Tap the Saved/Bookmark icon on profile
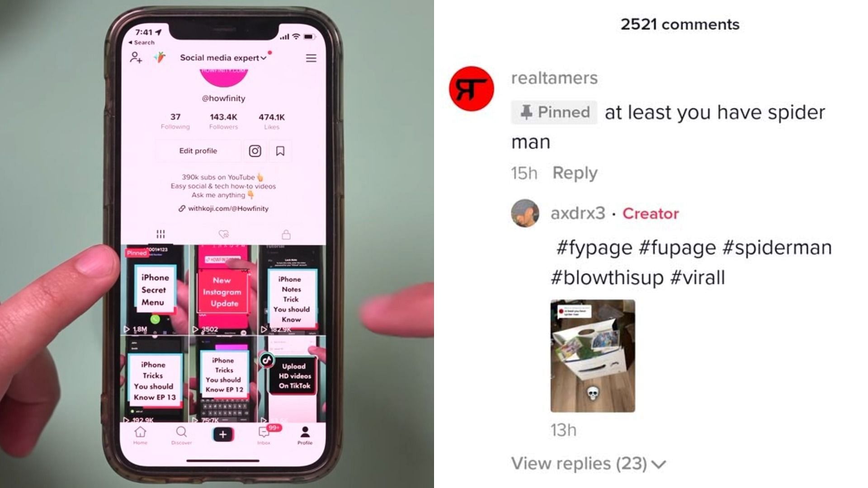The image size is (868, 488). coord(279,151)
